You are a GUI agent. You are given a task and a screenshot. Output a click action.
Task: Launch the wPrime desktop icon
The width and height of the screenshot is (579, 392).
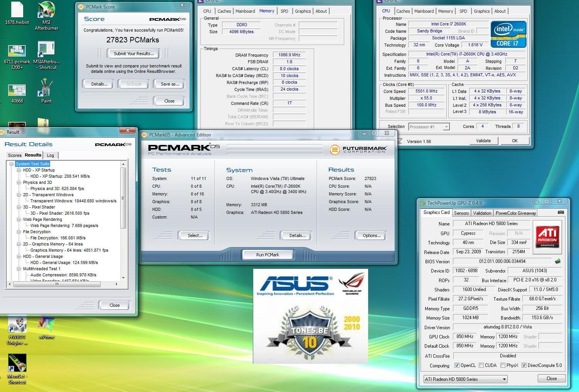coord(46,328)
